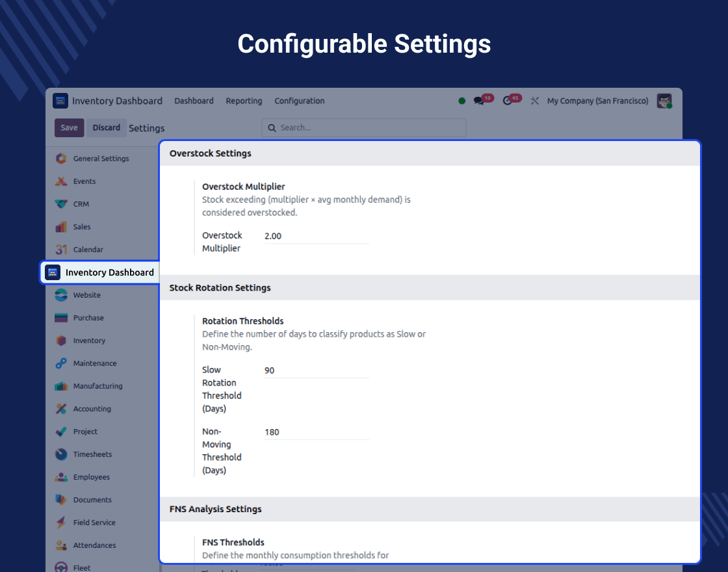Open the Employees people icon

pyautogui.click(x=61, y=477)
